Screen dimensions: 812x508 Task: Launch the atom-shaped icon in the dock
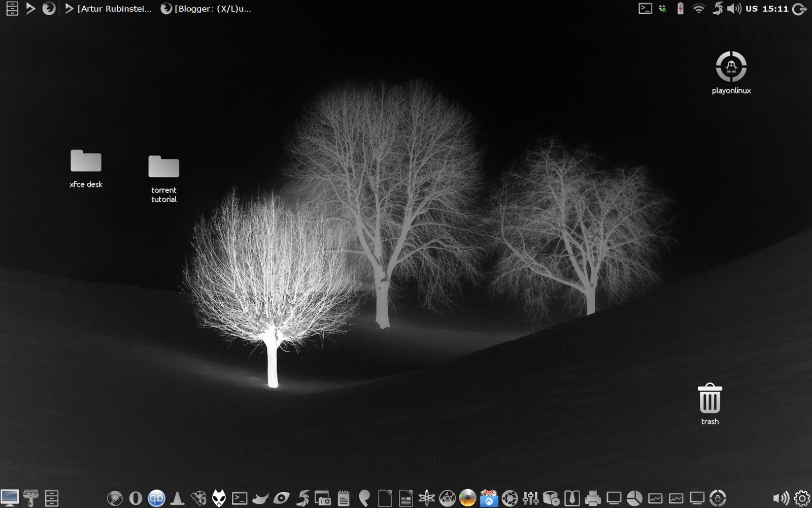(x=427, y=498)
